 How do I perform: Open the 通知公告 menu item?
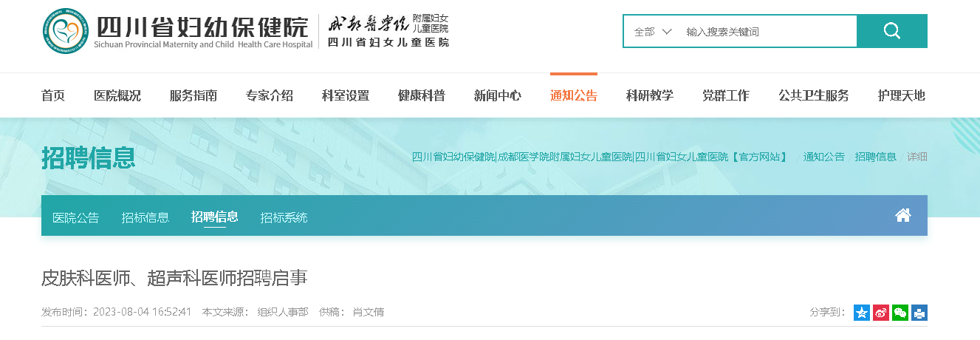574,95
